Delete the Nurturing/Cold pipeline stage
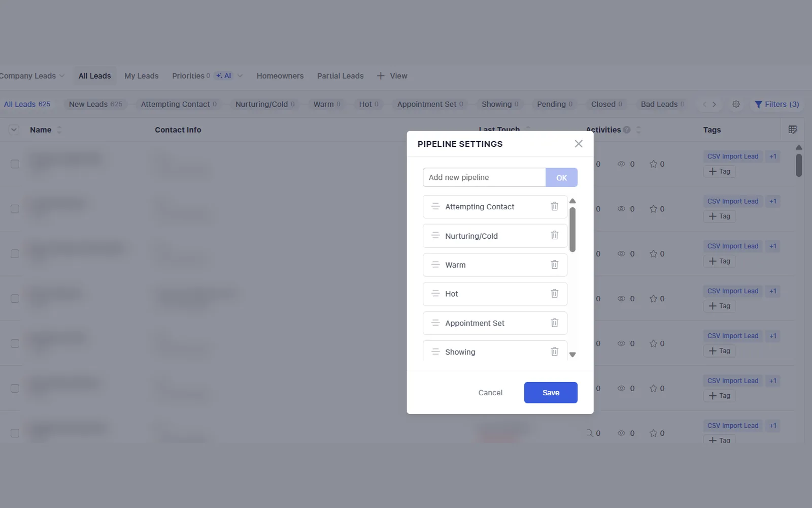812x508 pixels. (554, 235)
